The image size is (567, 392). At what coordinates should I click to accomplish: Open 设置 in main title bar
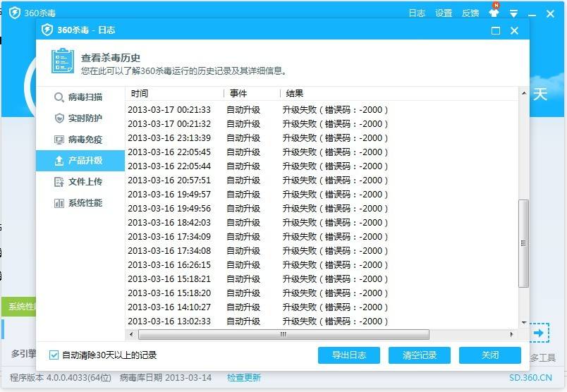[x=444, y=13]
